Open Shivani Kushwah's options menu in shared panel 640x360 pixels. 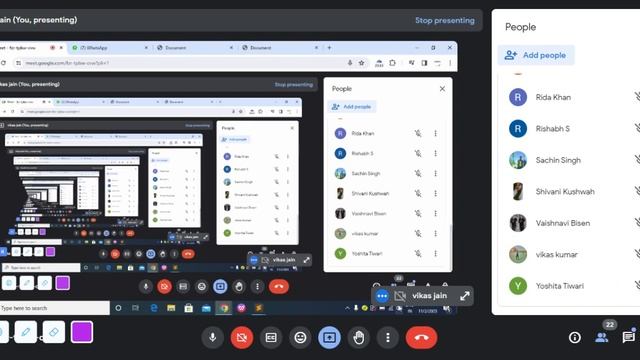(436, 193)
